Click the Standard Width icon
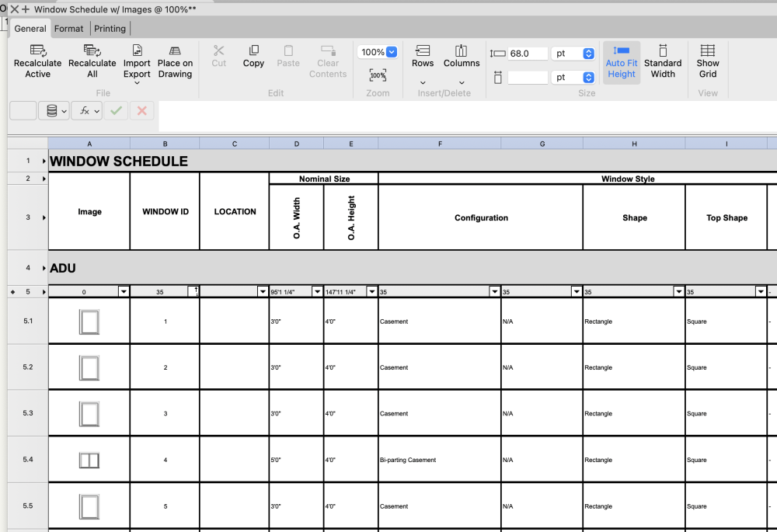The width and height of the screenshot is (777, 532). coord(663,51)
